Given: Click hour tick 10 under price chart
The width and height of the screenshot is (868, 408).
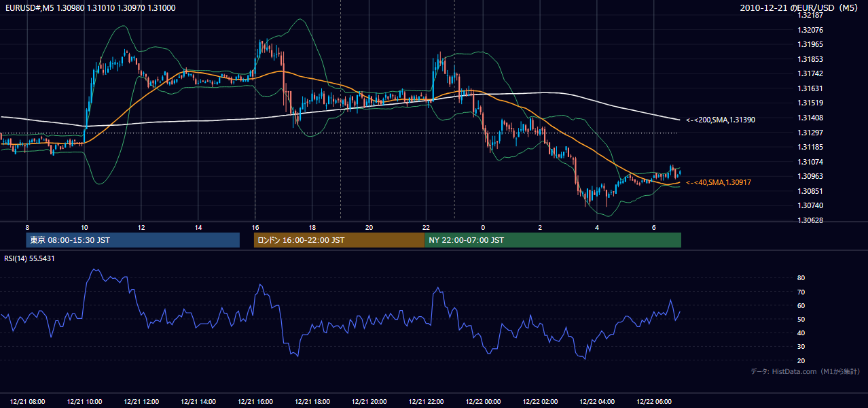Looking at the screenshot, I should pos(84,227).
